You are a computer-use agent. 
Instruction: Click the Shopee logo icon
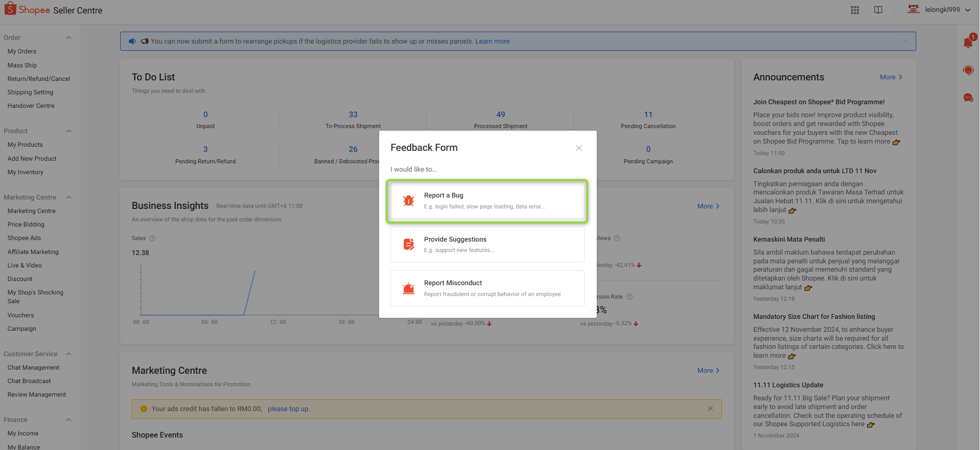(10, 9)
